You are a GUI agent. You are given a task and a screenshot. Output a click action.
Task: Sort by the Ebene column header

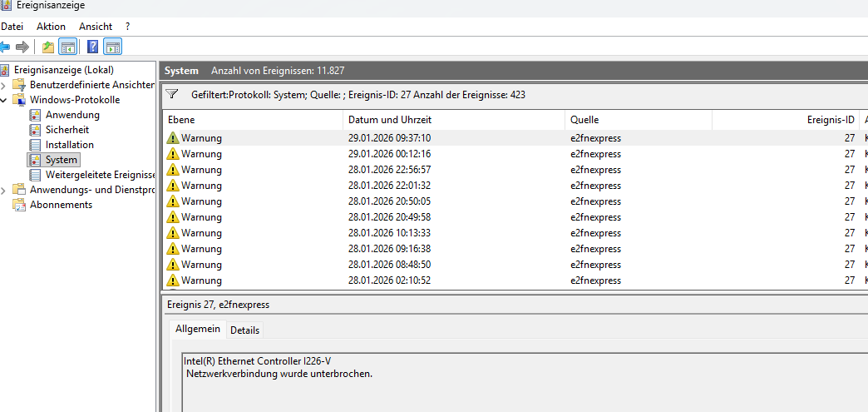pos(253,120)
